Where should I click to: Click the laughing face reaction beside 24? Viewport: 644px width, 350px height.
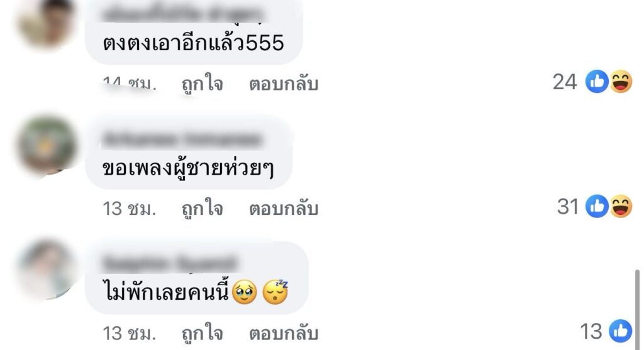(x=621, y=81)
